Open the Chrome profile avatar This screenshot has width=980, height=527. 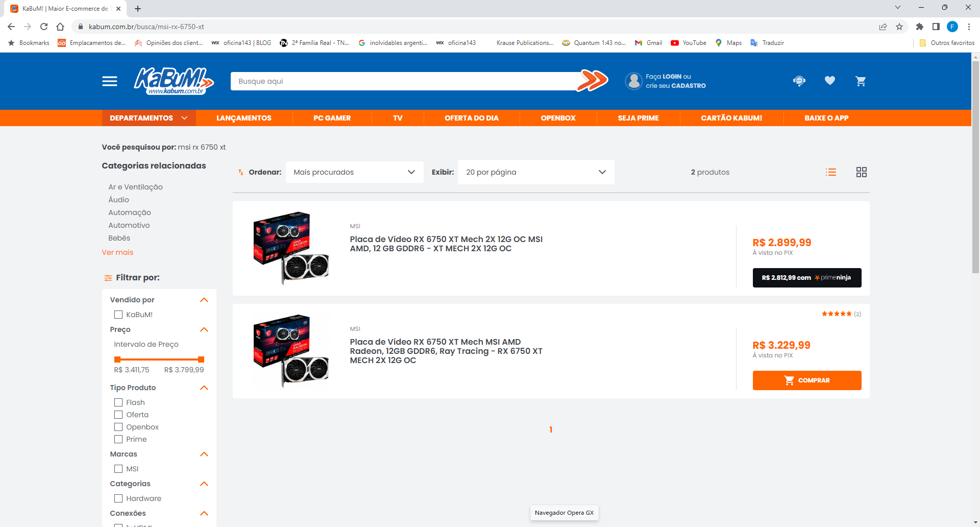tap(952, 27)
